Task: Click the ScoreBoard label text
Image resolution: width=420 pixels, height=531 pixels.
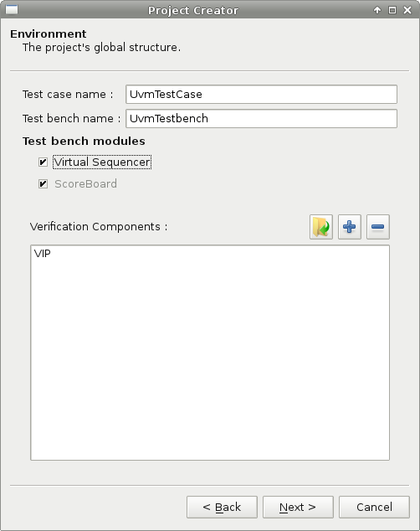Action: click(85, 184)
